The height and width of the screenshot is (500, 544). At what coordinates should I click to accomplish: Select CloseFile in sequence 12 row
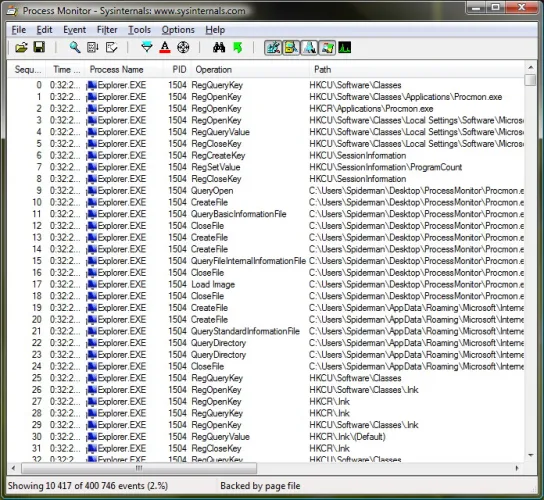207,226
